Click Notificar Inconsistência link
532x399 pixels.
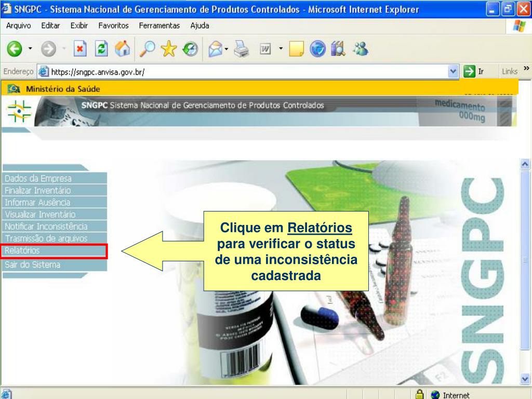coord(55,227)
